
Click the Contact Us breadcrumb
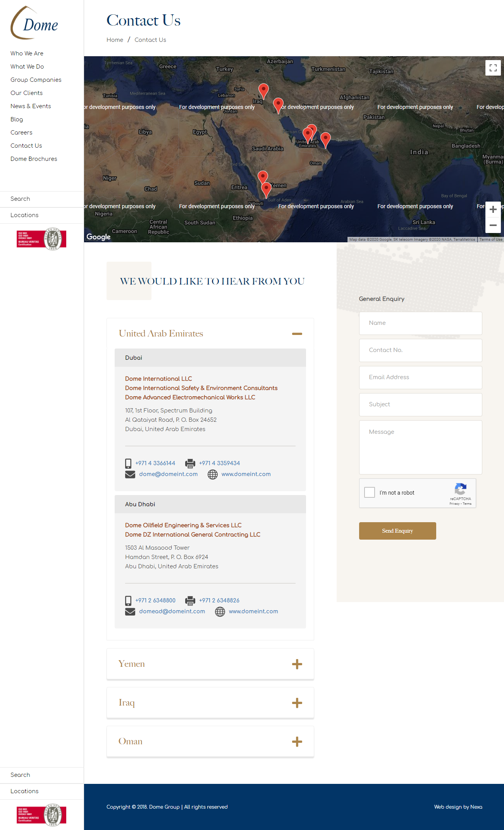click(x=150, y=40)
